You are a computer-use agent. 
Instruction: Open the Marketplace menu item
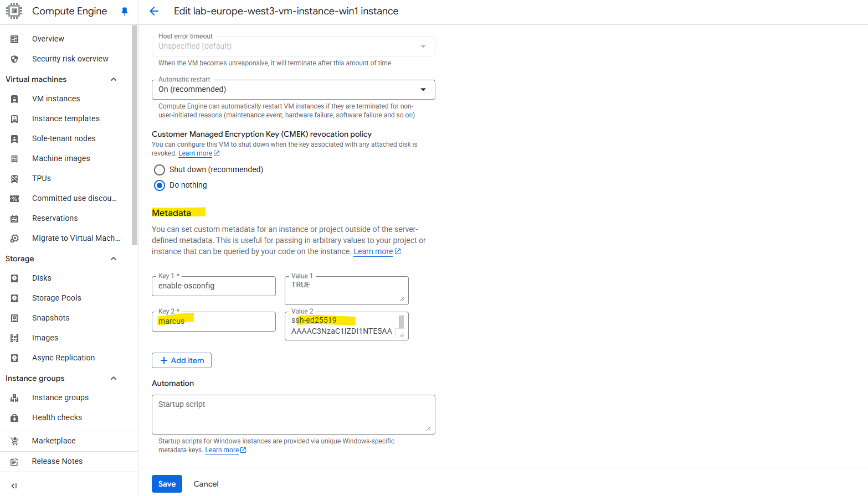click(54, 441)
